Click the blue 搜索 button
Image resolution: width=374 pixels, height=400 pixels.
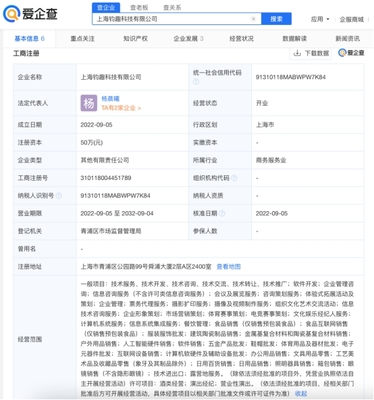276,19
